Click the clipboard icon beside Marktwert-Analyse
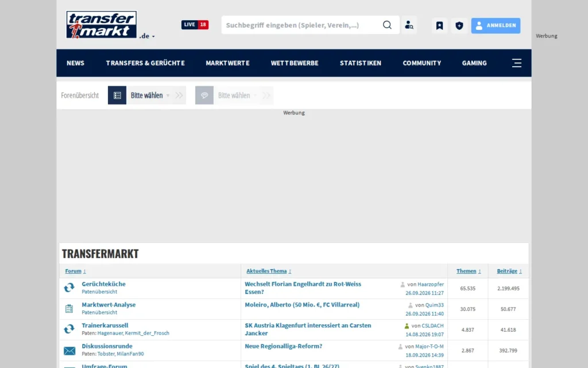Image resolution: width=588 pixels, height=368 pixels. click(x=69, y=309)
